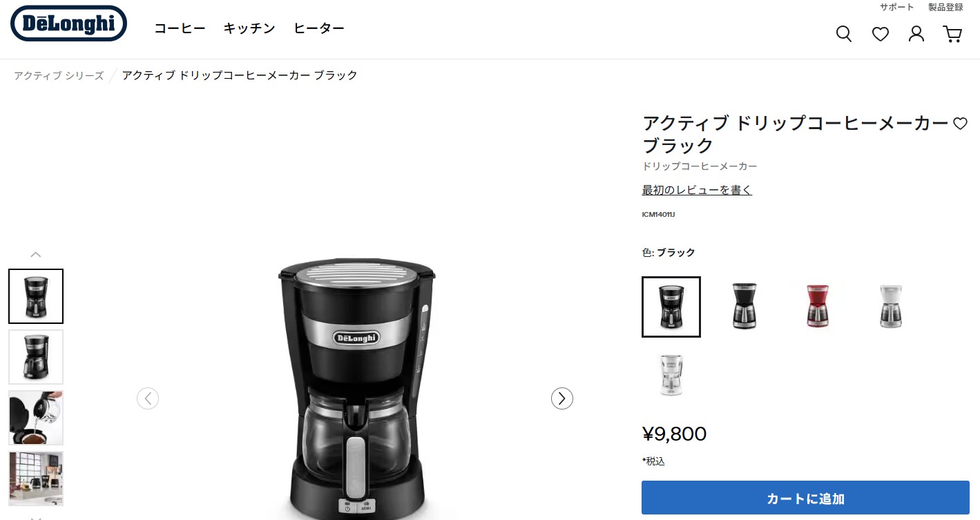Click the De'Longhi logo
This screenshot has height=520, width=980.
(68, 23)
